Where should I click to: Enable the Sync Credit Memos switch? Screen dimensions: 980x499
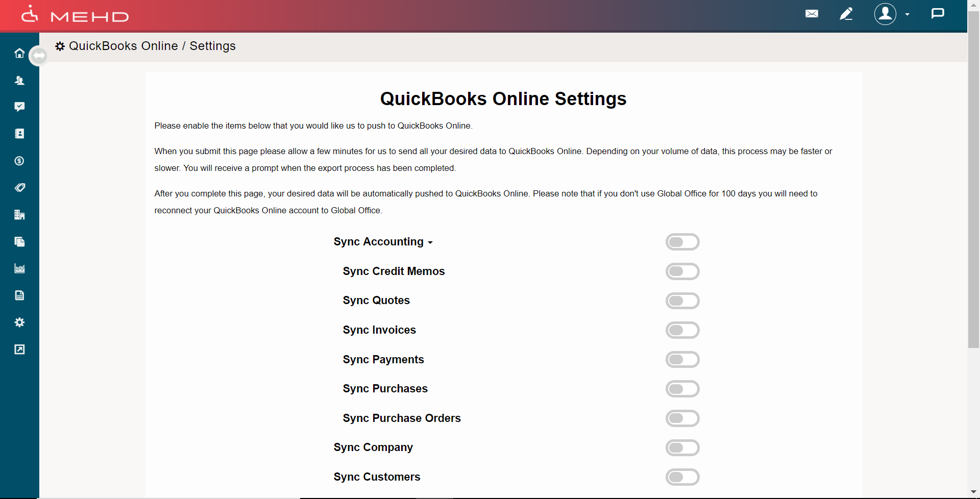682,271
